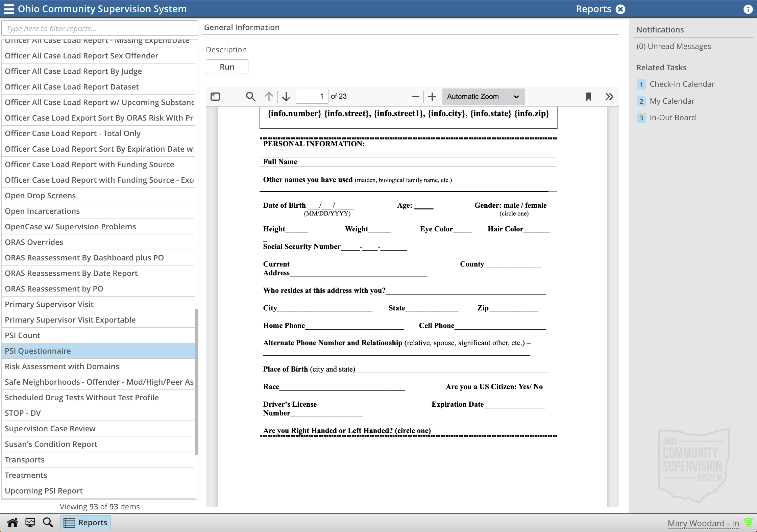Click the report filter input field
The height and width of the screenshot is (532, 757).
pos(99,28)
